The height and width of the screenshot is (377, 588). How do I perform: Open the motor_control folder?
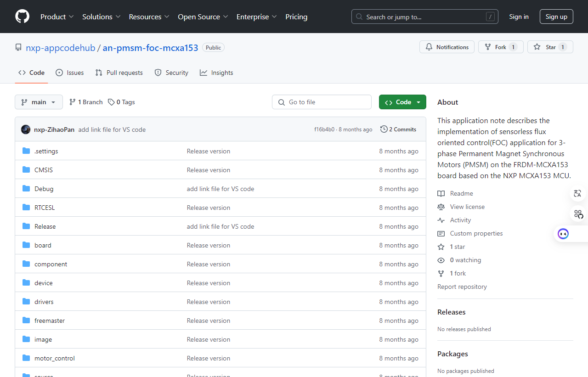pos(55,358)
